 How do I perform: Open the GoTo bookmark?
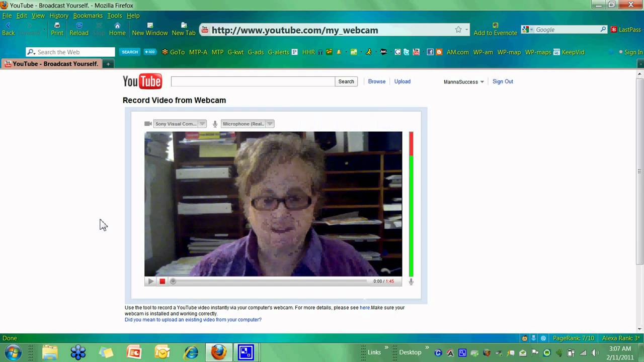(174, 52)
